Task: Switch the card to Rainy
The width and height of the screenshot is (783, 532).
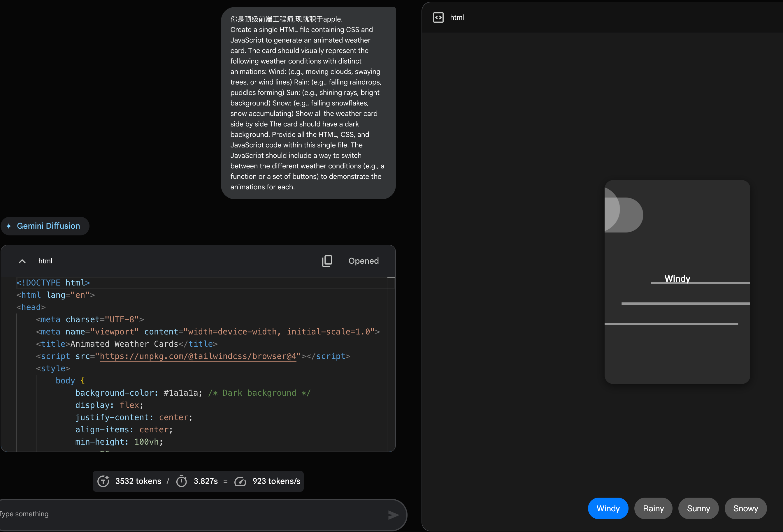Action: tap(653, 508)
